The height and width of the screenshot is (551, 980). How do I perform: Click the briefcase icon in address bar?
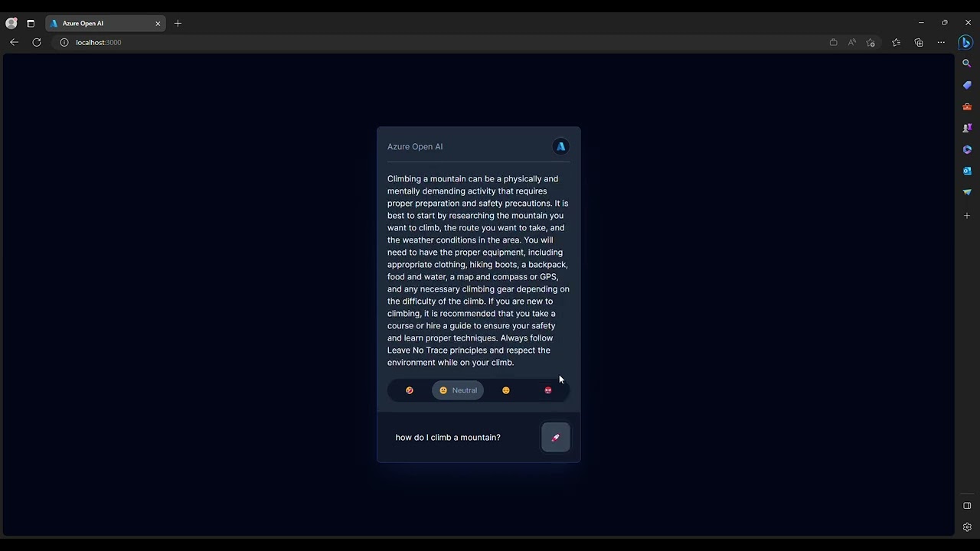coord(833,42)
